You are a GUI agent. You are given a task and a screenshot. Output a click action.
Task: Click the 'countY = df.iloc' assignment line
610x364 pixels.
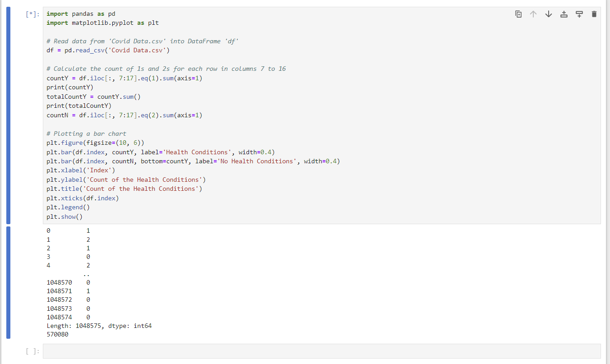tap(124, 78)
